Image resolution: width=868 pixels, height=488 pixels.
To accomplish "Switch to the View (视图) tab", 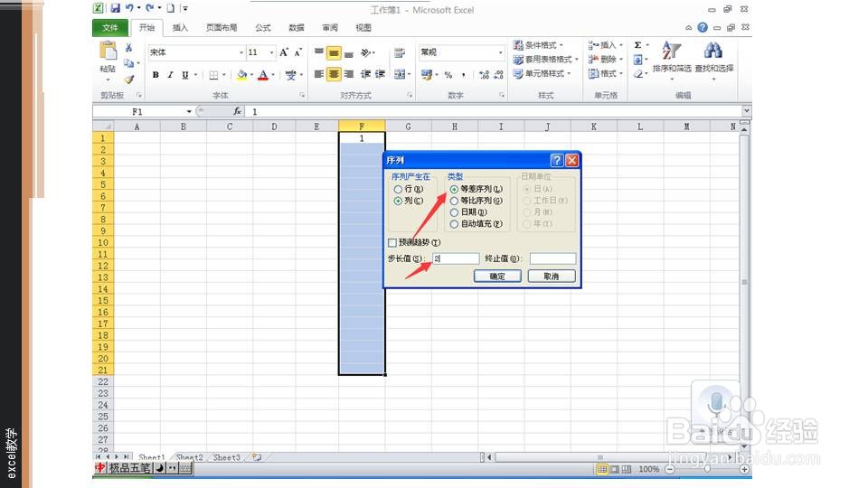I will [363, 28].
